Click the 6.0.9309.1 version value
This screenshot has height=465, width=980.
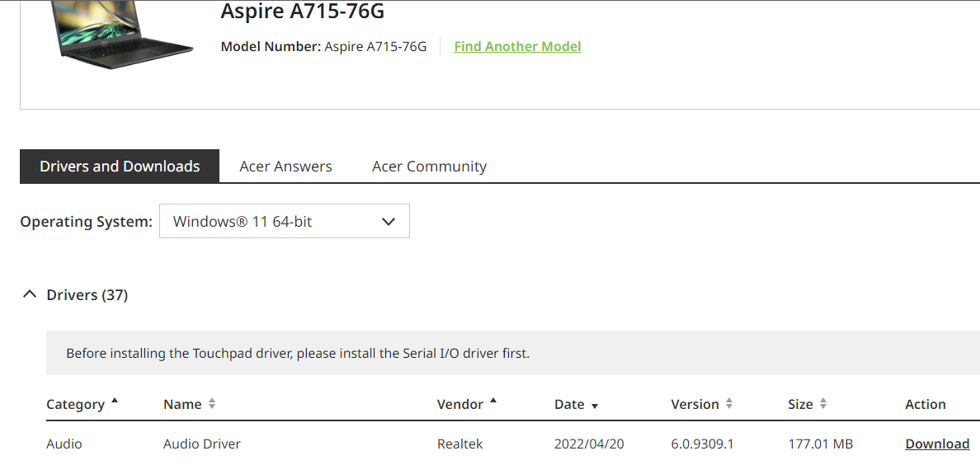[x=702, y=444]
